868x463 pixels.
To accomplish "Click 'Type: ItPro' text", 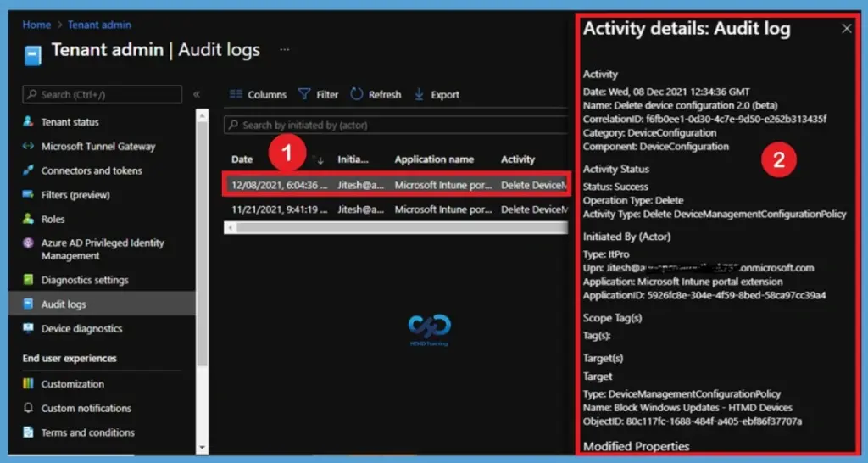I will pos(606,254).
